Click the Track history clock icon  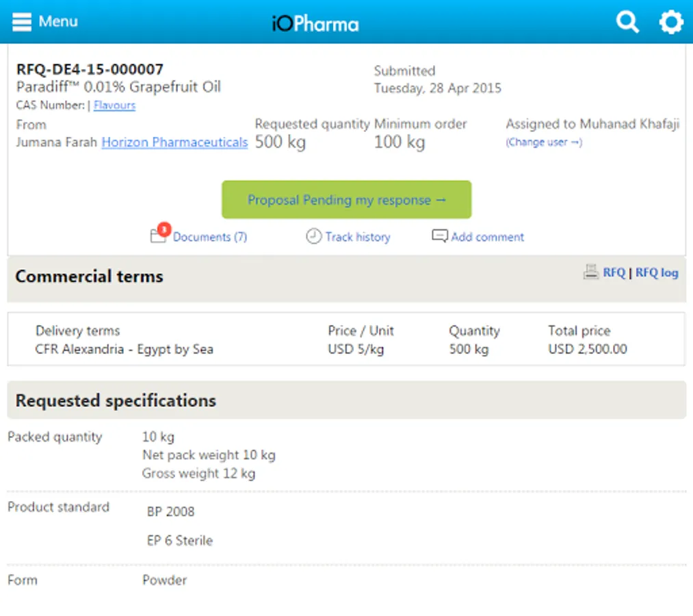[x=313, y=236]
